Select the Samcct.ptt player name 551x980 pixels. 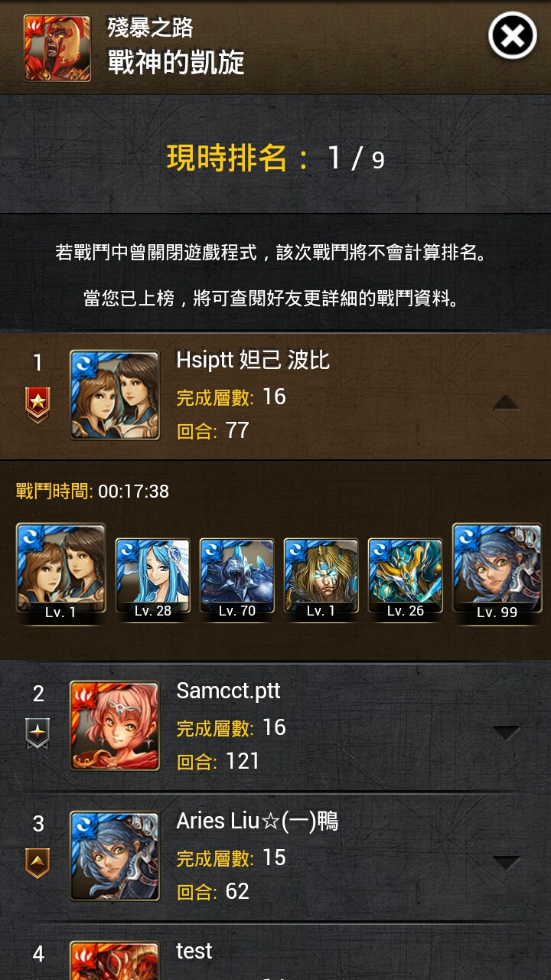[x=228, y=691]
